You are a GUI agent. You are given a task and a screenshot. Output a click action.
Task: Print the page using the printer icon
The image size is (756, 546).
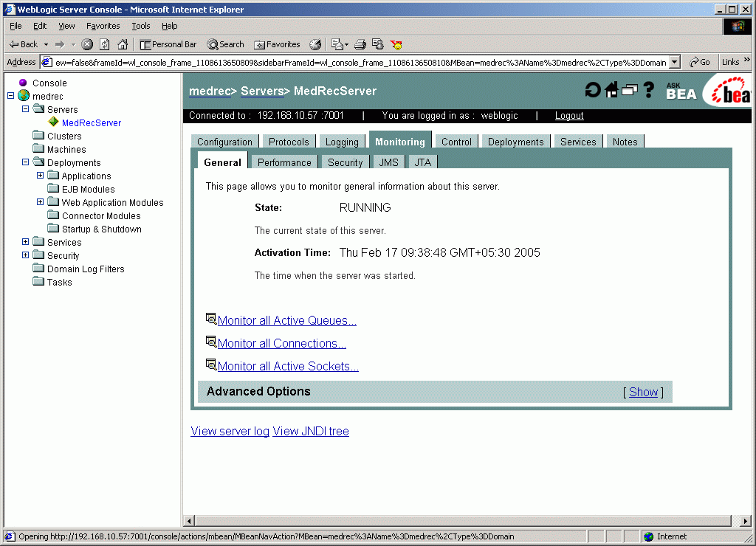tap(360, 44)
